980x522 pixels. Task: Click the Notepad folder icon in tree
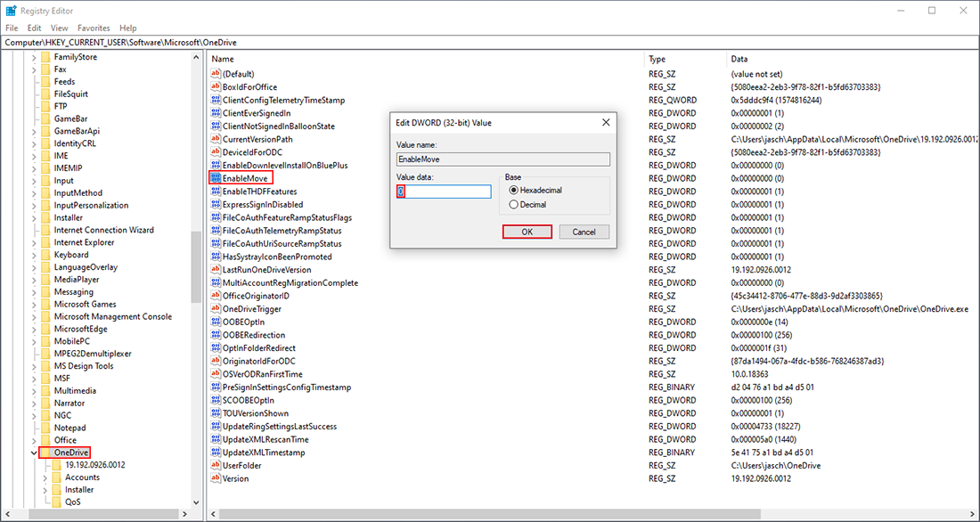point(45,428)
